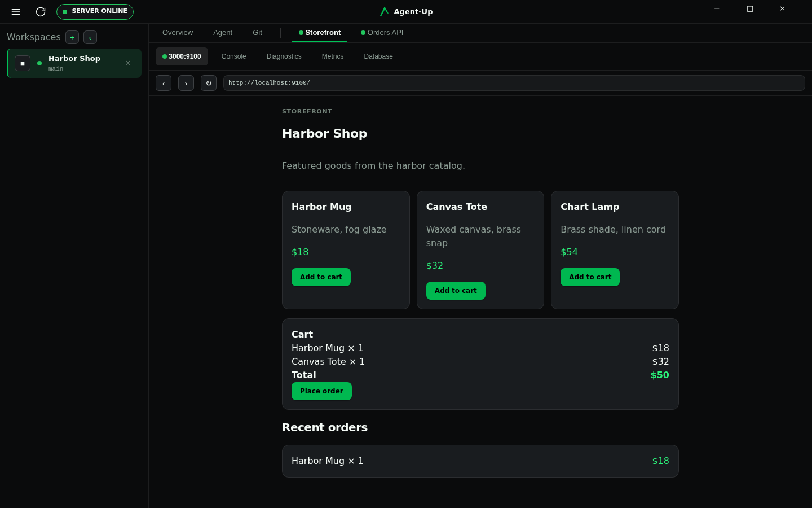
Task: Add Harbor Mug to cart
Action: tap(321, 277)
